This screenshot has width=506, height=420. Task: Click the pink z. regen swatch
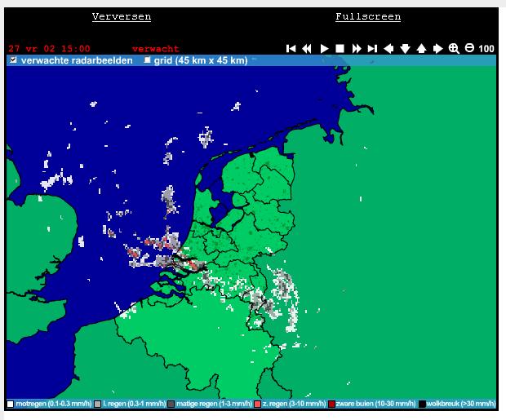click(x=258, y=404)
